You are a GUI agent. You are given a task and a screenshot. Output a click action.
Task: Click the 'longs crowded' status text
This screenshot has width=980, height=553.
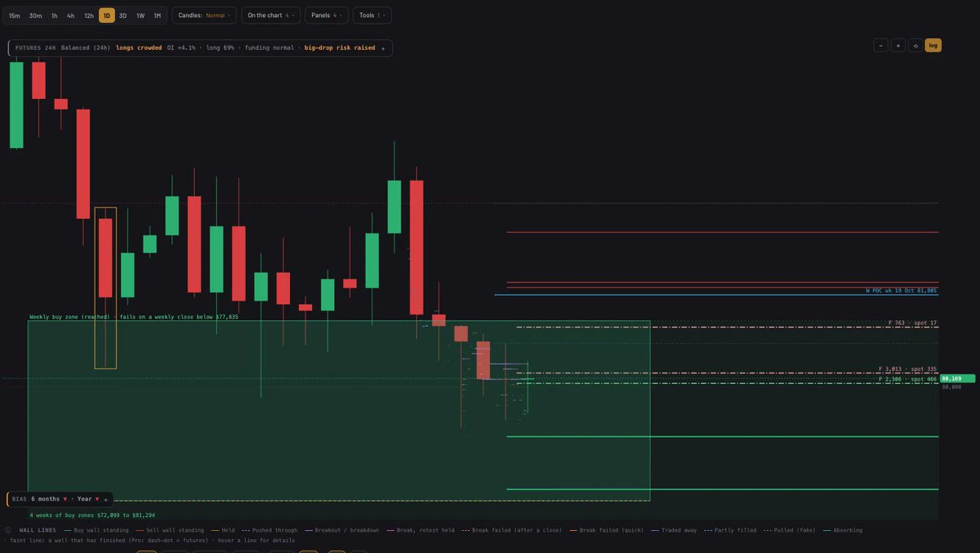click(x=139, y=48)
